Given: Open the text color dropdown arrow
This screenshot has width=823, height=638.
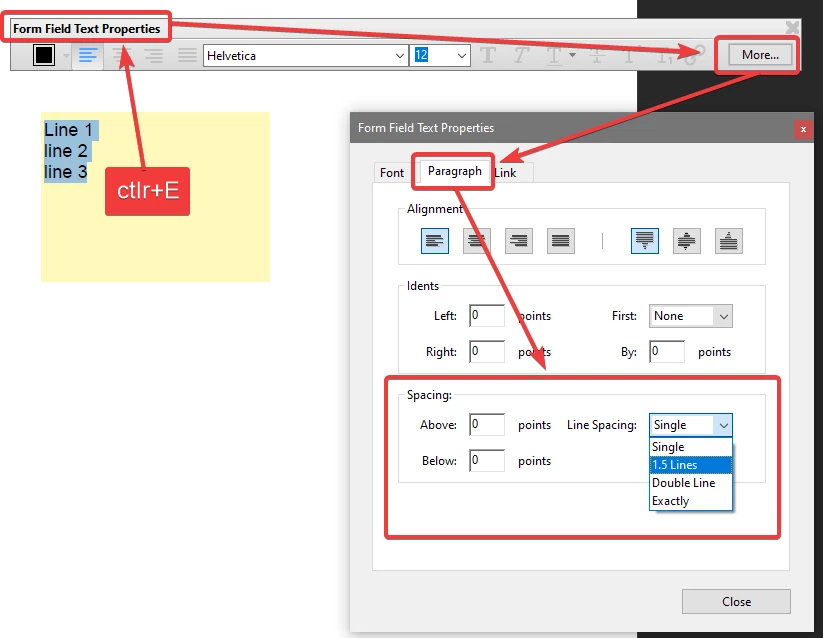Looking at the screenshot, I should coord(66,56).
